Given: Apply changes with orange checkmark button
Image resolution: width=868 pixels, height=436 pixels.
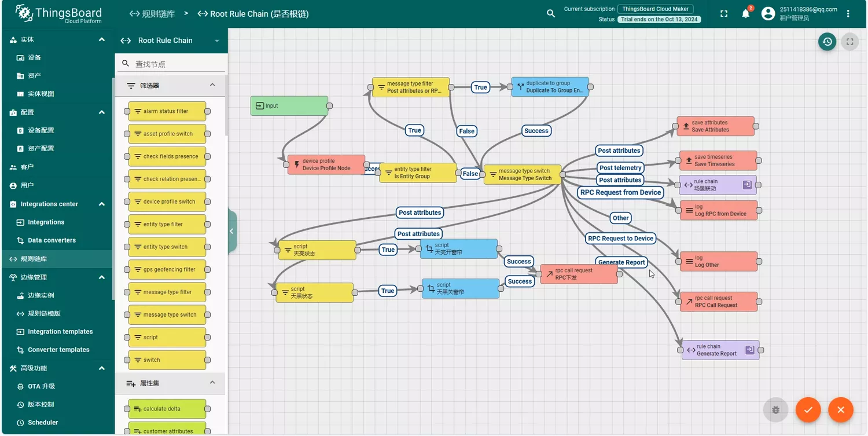Looking at the screenshot, I should (808, 410).
